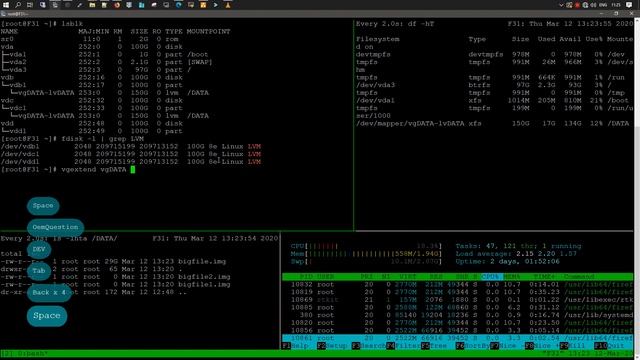
Task: Sort htop by the TIME+ column header
Action: click(x=545, y=277)
